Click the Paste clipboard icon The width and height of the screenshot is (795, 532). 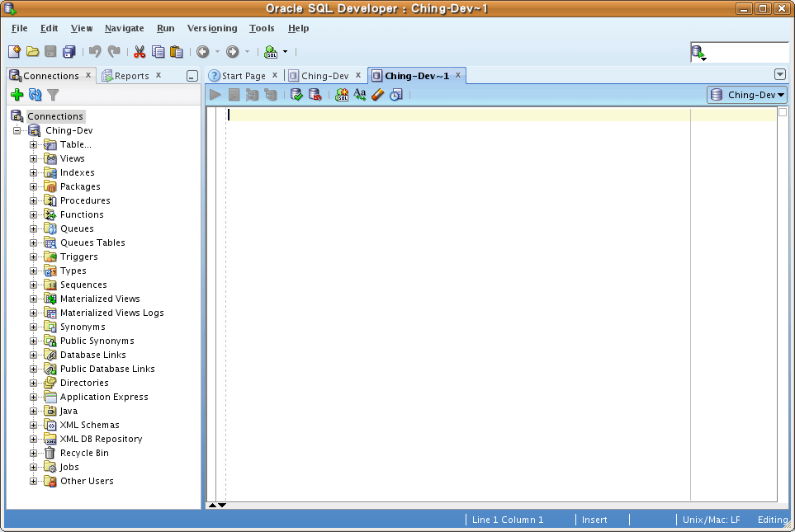(177, 52)
